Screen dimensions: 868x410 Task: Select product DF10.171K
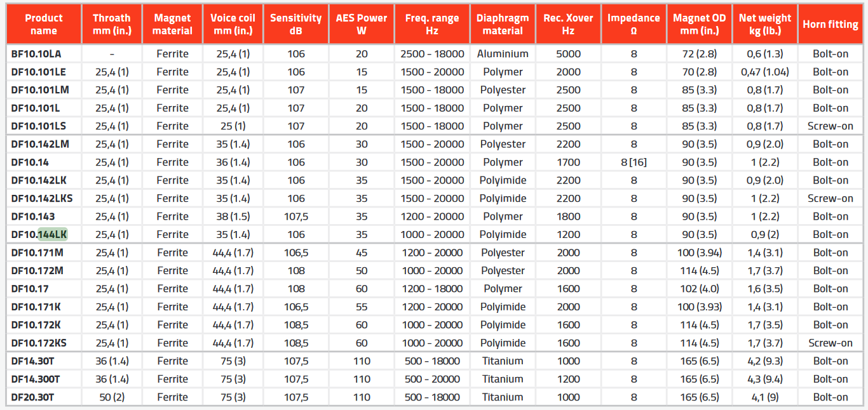coord(36,307)
